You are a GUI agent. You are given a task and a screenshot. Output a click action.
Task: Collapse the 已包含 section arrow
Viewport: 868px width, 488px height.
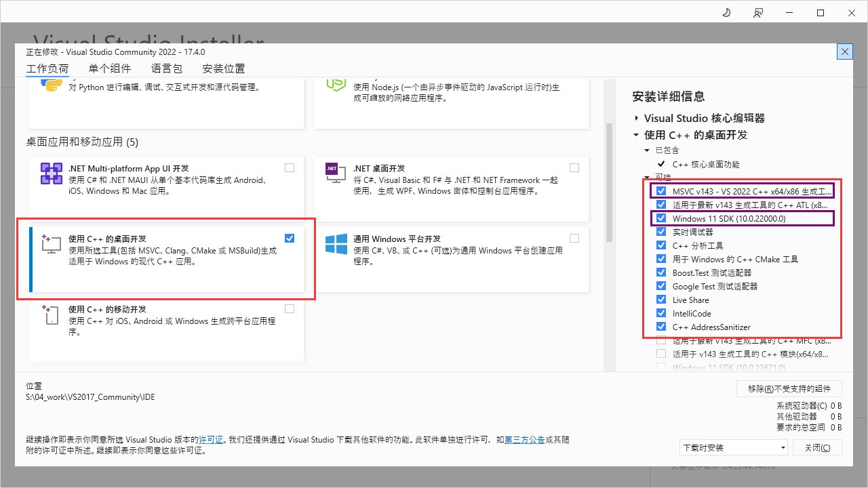(648, 150)
